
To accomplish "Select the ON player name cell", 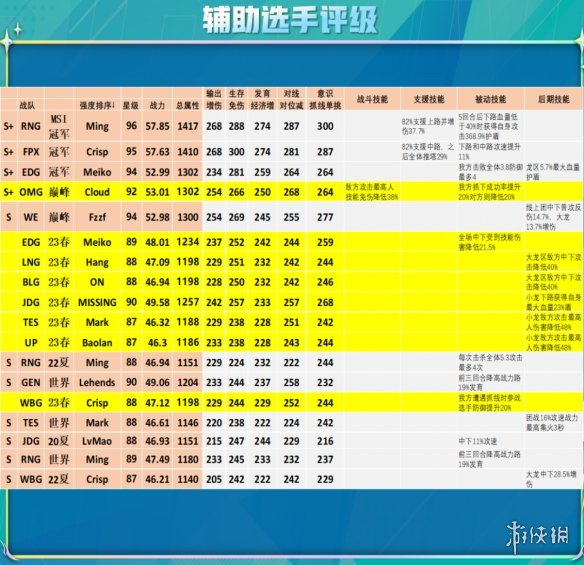I will point(97,282).
